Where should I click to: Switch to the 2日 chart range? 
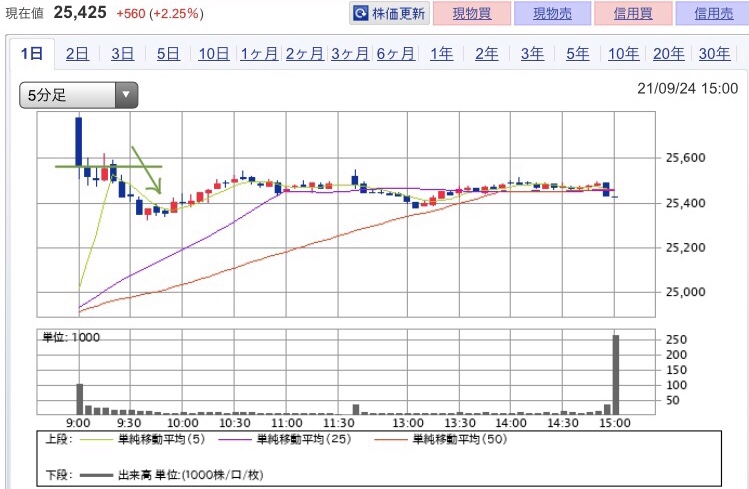point(77,53)
